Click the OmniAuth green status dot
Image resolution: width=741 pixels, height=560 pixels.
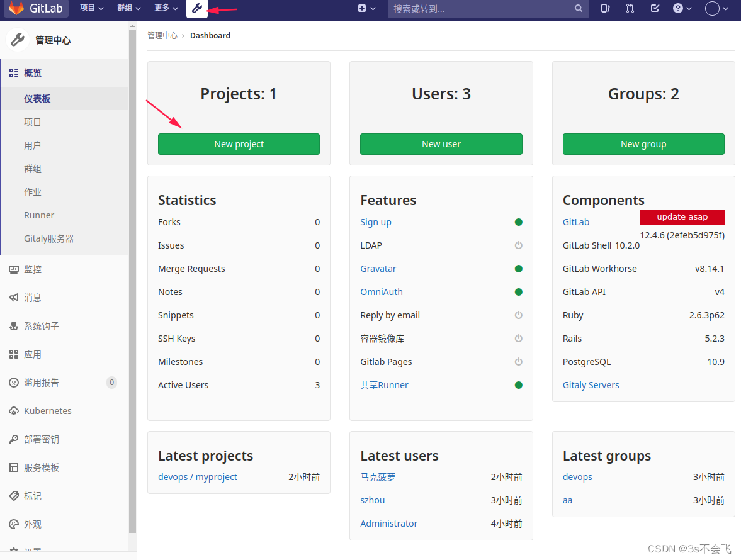[518, 293]
